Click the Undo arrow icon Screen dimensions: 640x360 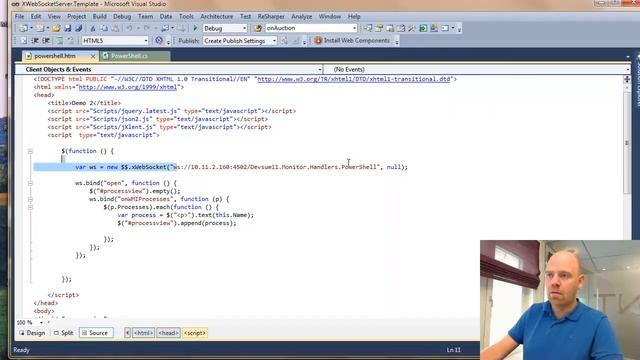(x=129, y=28)
